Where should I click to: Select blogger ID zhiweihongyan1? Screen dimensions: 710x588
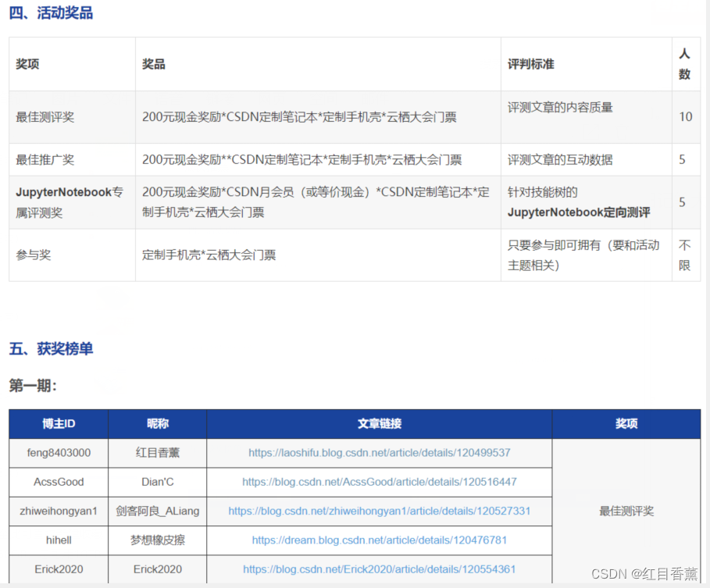click(x=59, y=511)
